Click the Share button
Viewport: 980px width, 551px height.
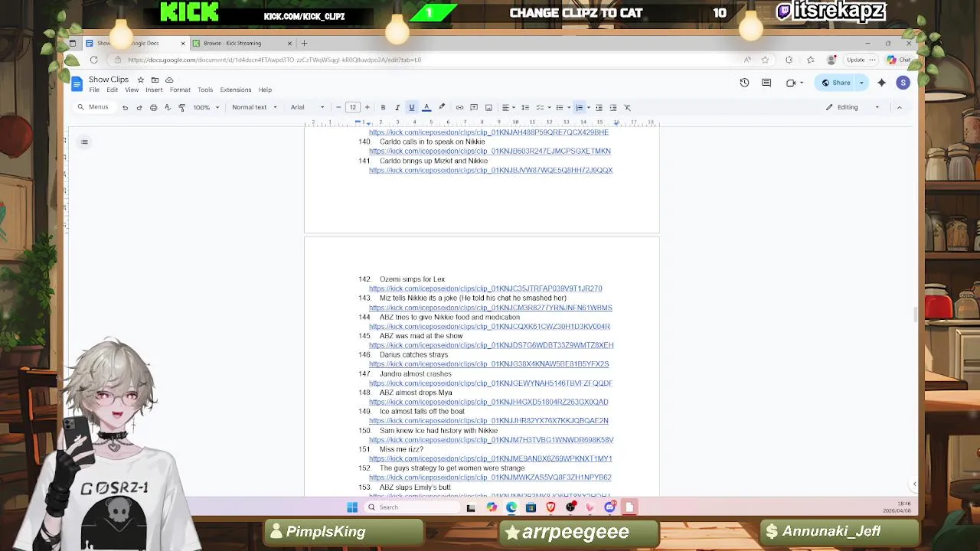836,83
